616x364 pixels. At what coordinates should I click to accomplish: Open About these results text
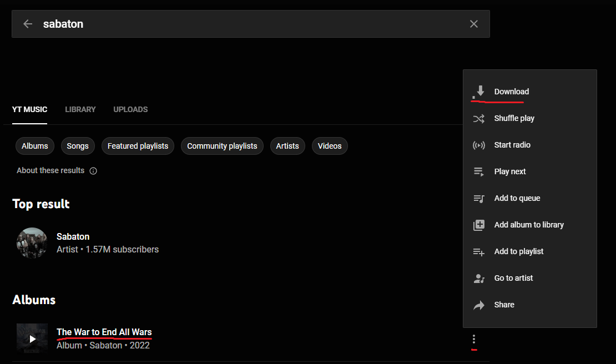(51, 170)
